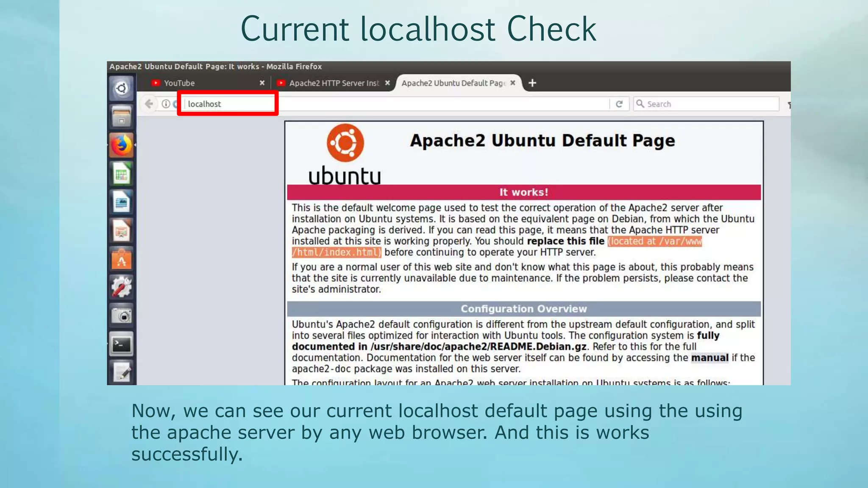Image resolution: width=868 pixels, height=488 pixels.
Task: Click the replace this file bold text
Action: point(566,241)
